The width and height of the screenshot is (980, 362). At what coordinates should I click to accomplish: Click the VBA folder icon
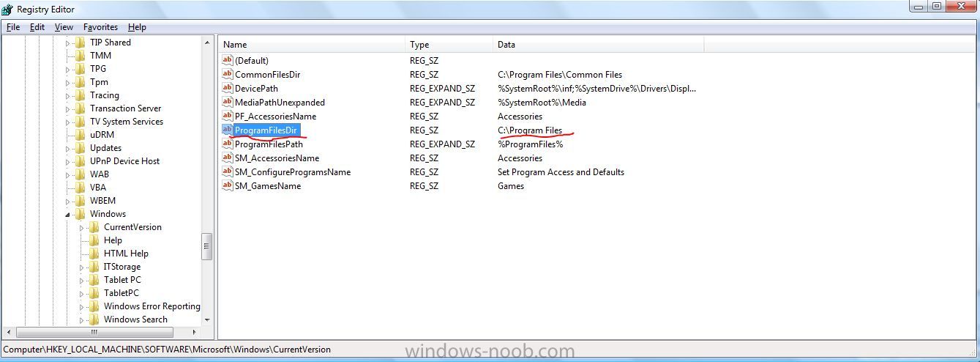pos(81,188)
